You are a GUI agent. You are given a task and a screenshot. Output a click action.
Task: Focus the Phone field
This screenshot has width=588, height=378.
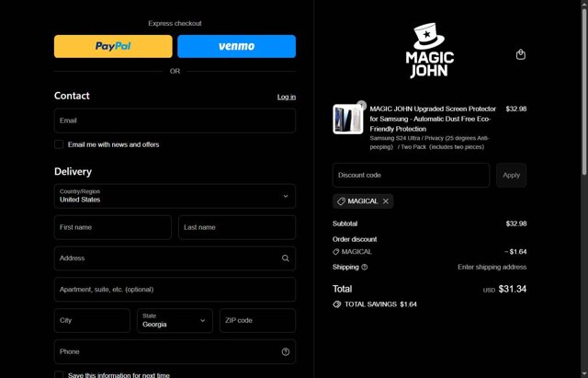point(175,351)
